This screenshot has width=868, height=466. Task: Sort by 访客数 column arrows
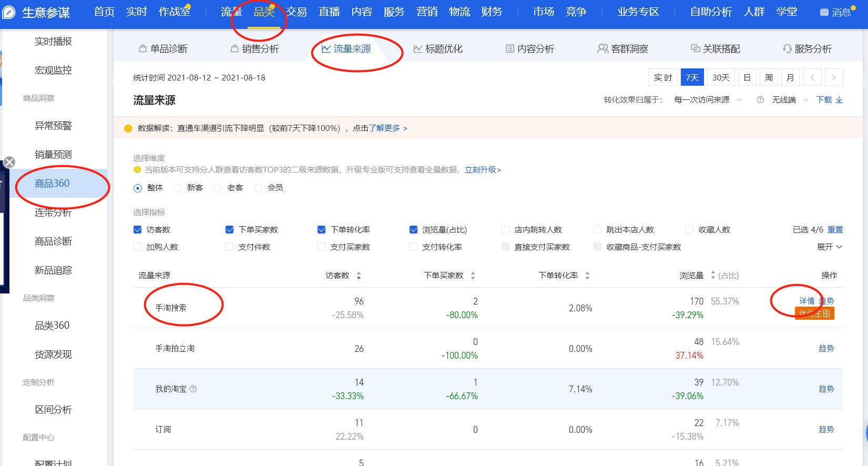[x=359, y=276]
